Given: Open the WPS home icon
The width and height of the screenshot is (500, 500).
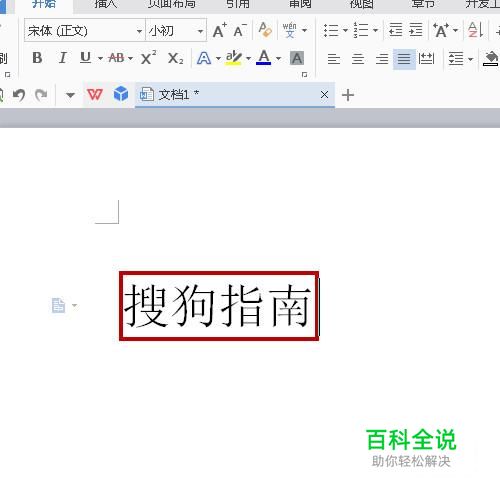Looking at the screenshot, I should (95, 95).
